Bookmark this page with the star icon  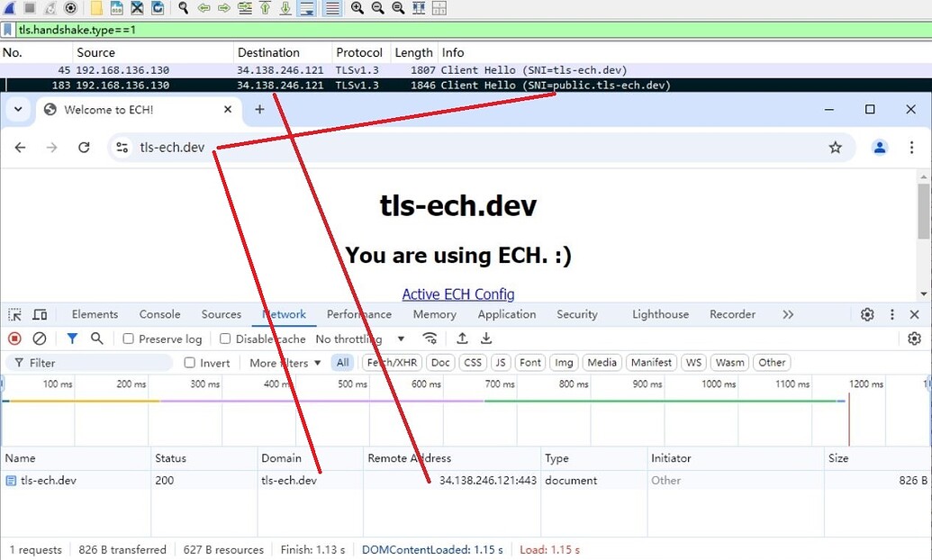tap(835, 148)
